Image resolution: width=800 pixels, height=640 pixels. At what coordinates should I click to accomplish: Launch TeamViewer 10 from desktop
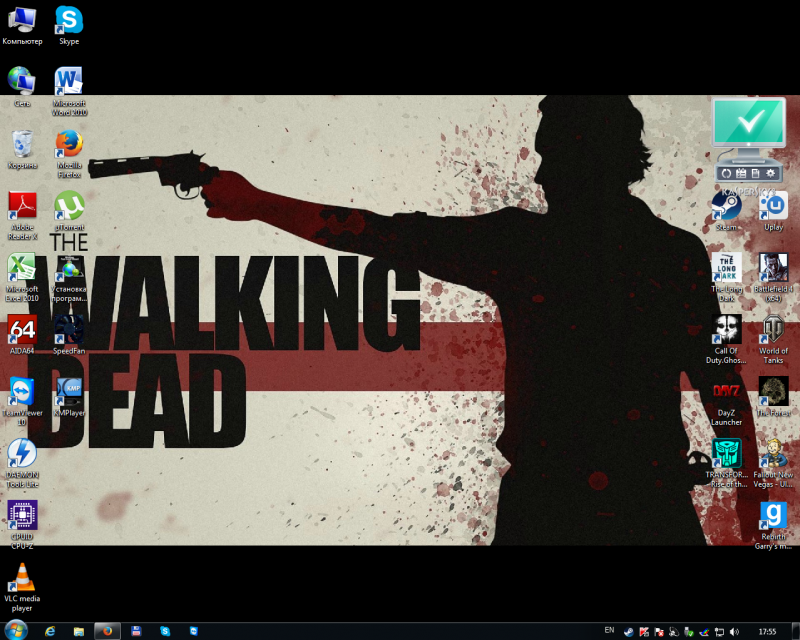[22, 402]
